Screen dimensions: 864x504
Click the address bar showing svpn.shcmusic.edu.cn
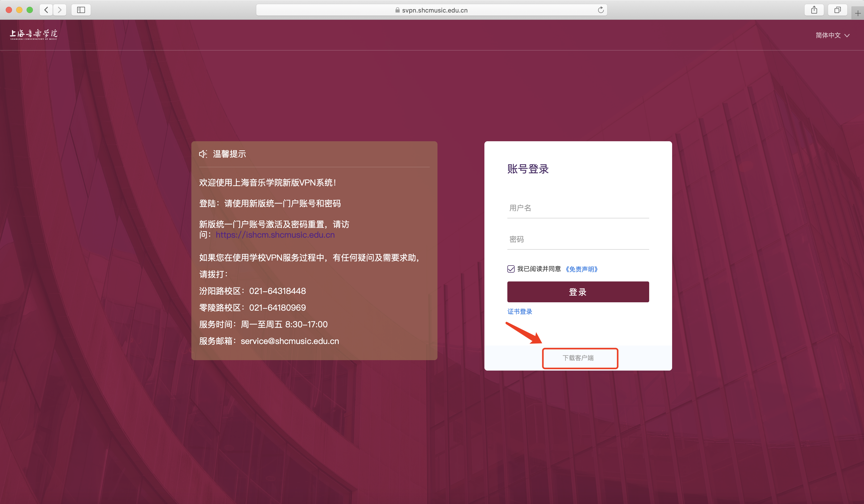click(431, 10)
